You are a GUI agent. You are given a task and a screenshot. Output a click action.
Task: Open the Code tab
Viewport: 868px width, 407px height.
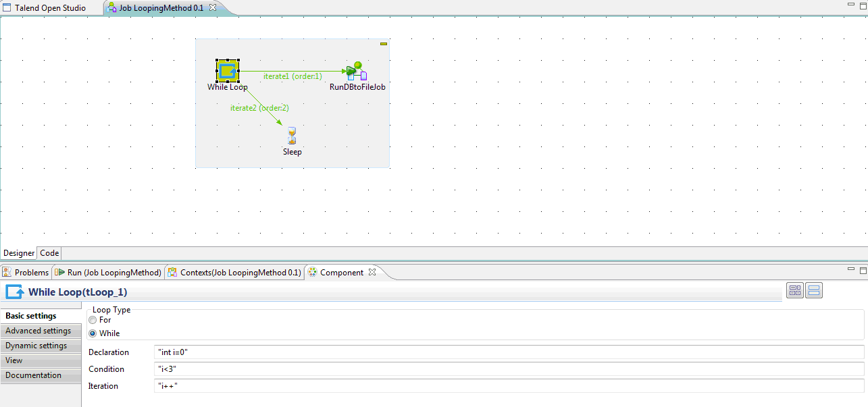pos(49,253)
